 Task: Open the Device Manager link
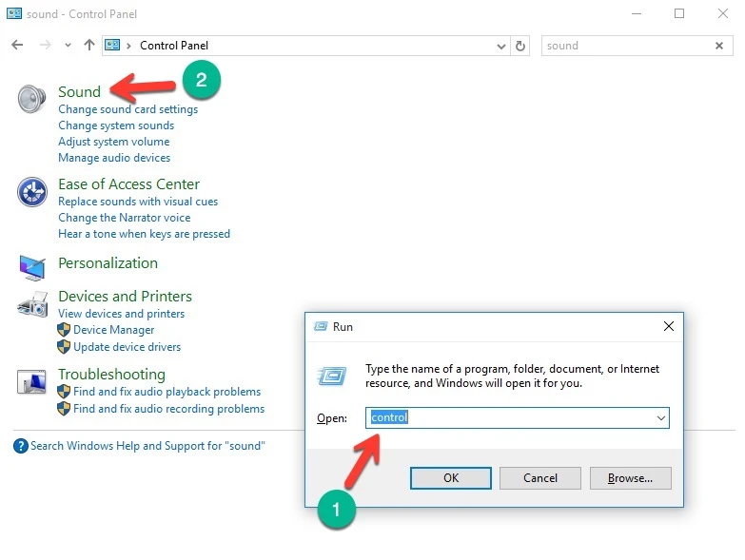(113, 330)
